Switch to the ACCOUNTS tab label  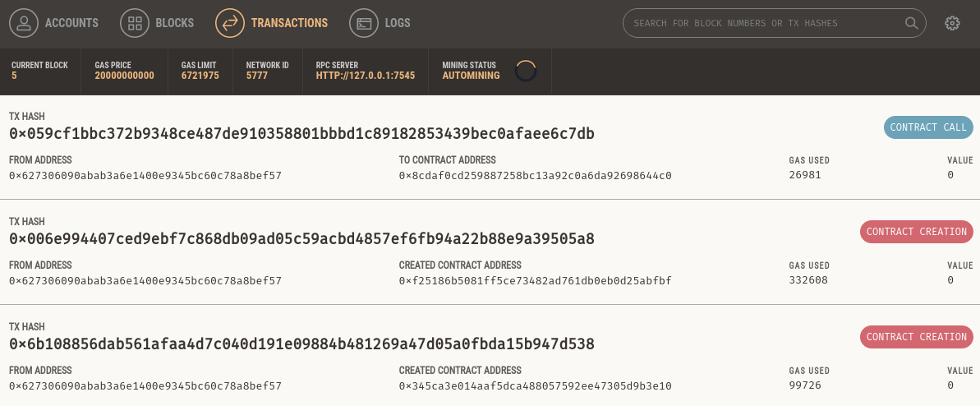click(71, 23)
